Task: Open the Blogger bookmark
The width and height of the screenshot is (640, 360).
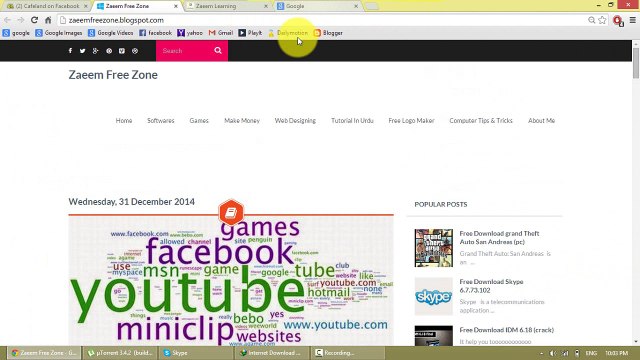Action: pos(328,33)
